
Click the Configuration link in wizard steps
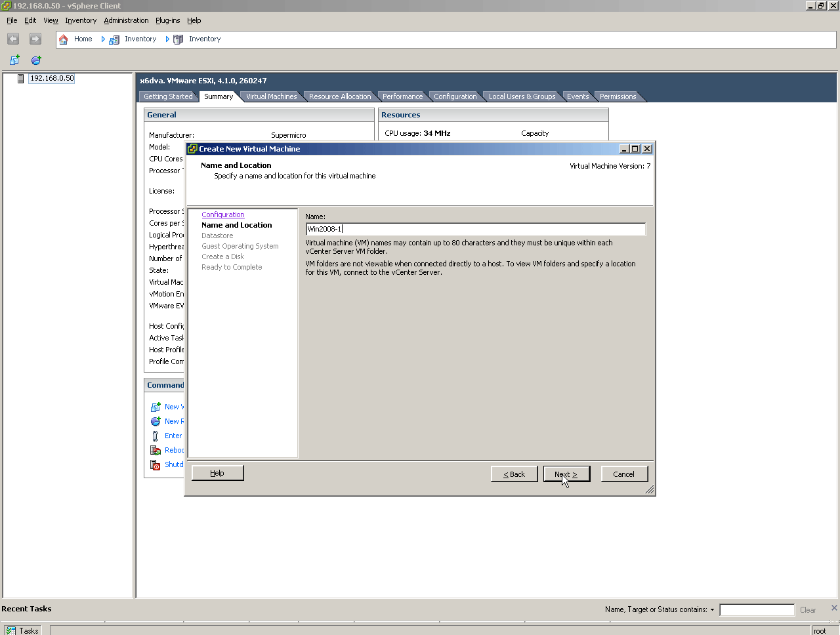(223, 215)
